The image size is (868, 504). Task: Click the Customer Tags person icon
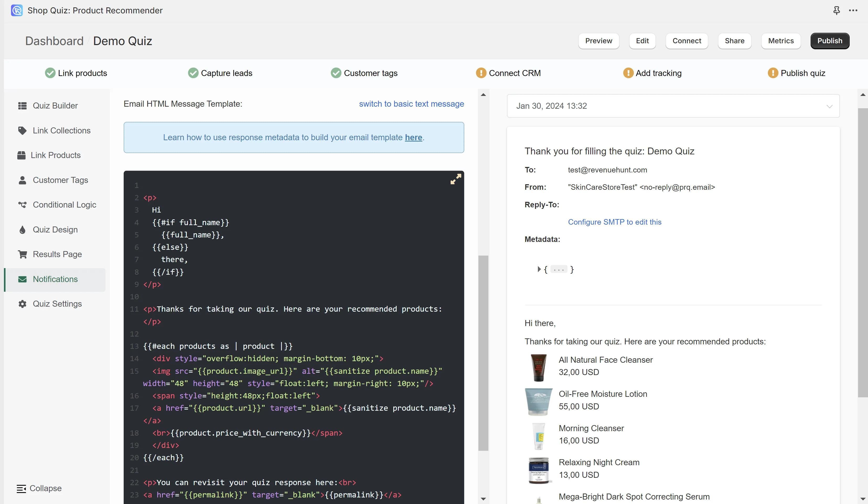click(x=22, y=180)
